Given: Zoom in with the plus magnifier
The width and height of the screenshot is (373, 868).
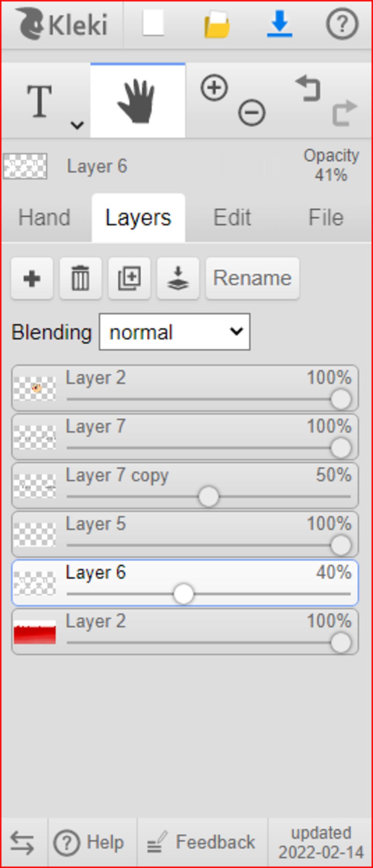Looking at the screenshot, I should (x=214, y=88).
